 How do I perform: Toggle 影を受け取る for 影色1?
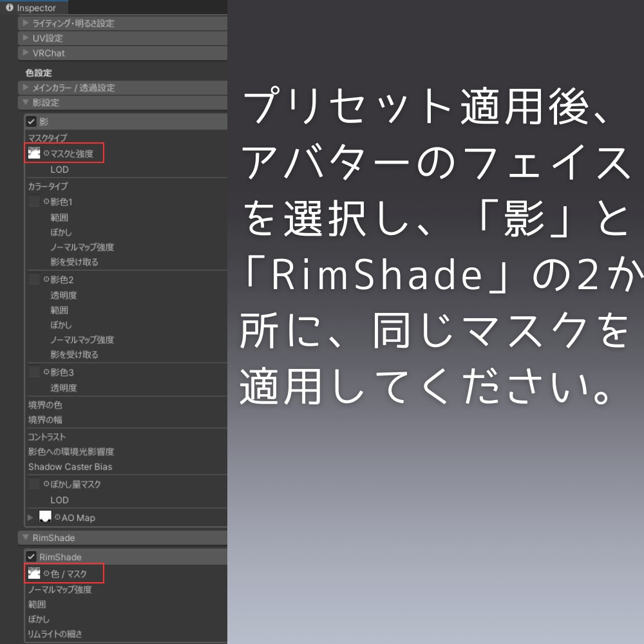point(63,262)
